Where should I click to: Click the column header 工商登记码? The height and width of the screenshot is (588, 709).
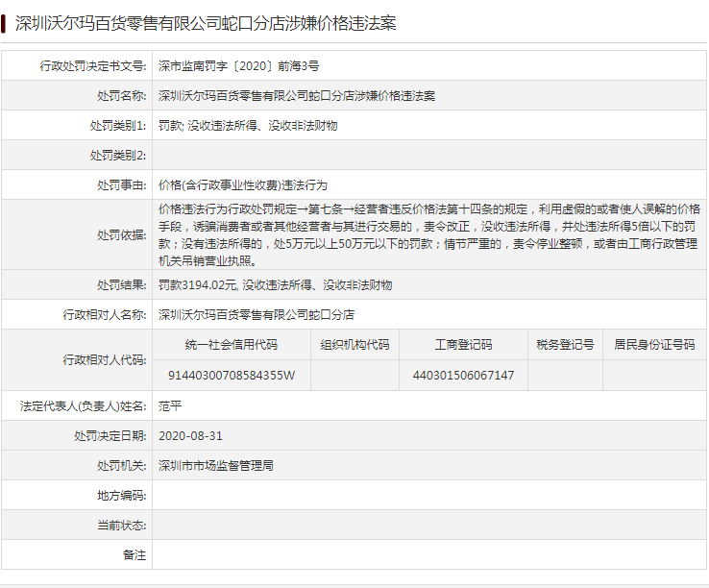click(x=463, y=345)
